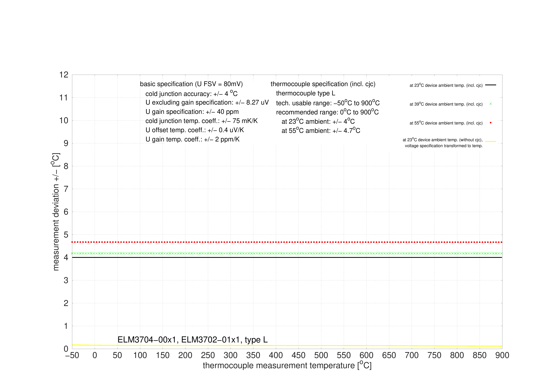Click 'tech. usable range: -50°C to 900°C'

tap(328, 103)
